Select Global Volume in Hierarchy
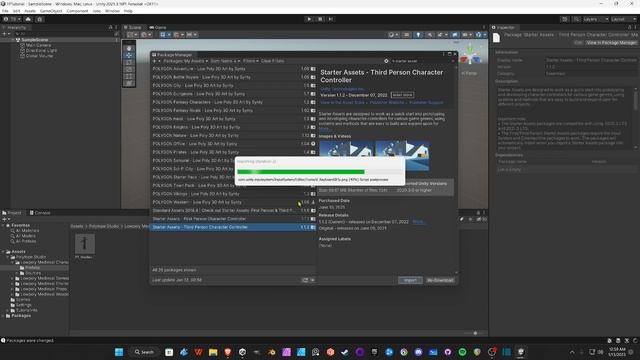This screenshot has height=360, width=640. tap(39, 56)
